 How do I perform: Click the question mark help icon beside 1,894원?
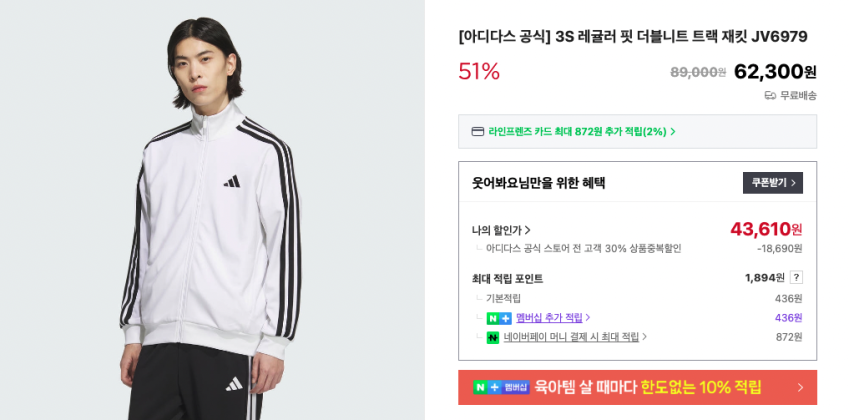796,278
